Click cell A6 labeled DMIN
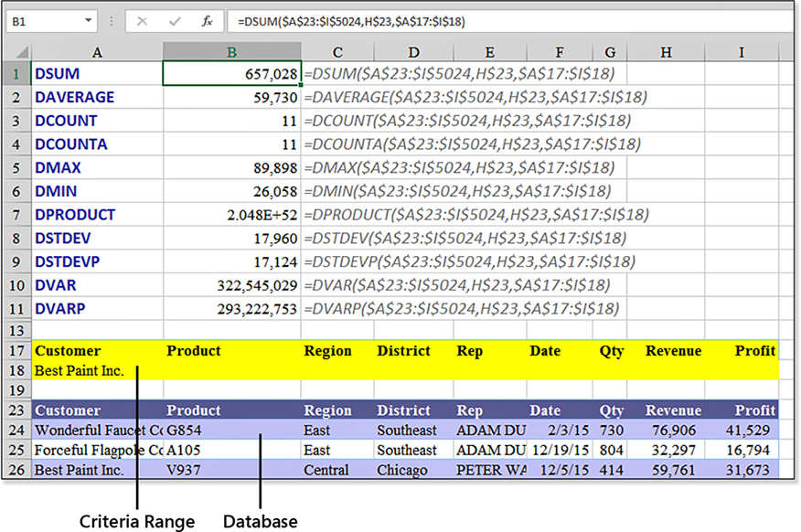Viewport: 801px width, 532px height. [x=97, y=191]
